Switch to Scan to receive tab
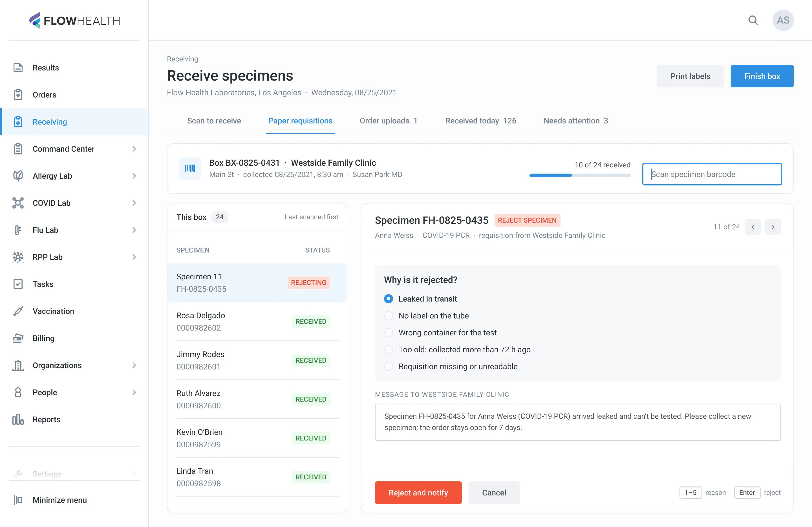The width and height of the screenshot is (812, 527). tap(214, 121)
